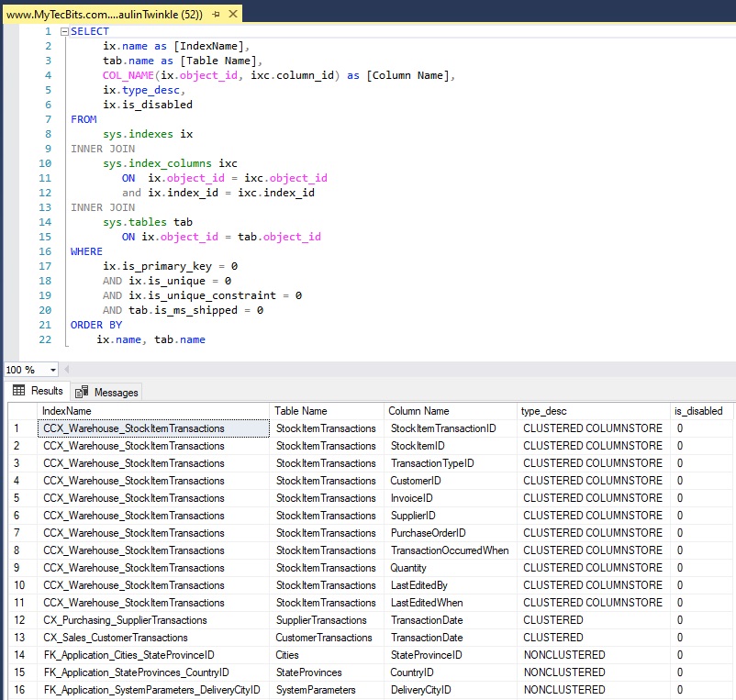Place cursor on the ORDER BY line
The width and height of the screenshot is (736, 700).
96,325
